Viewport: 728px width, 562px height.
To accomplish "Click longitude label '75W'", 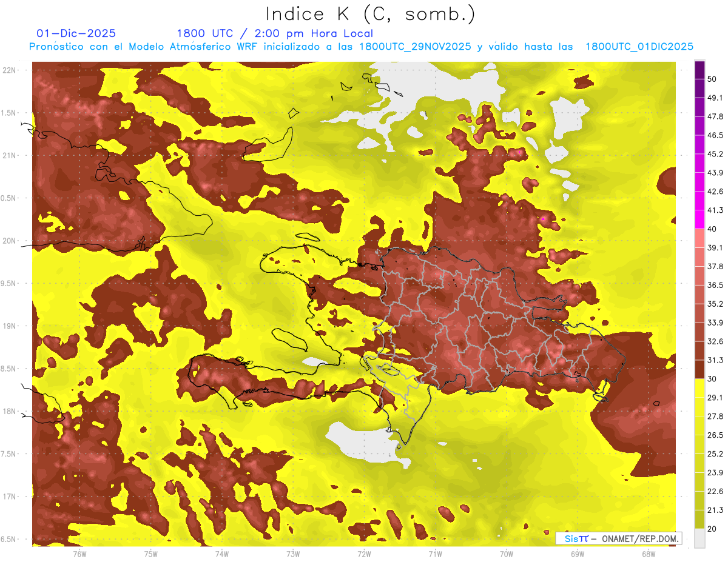I will (x=151, y=554).
